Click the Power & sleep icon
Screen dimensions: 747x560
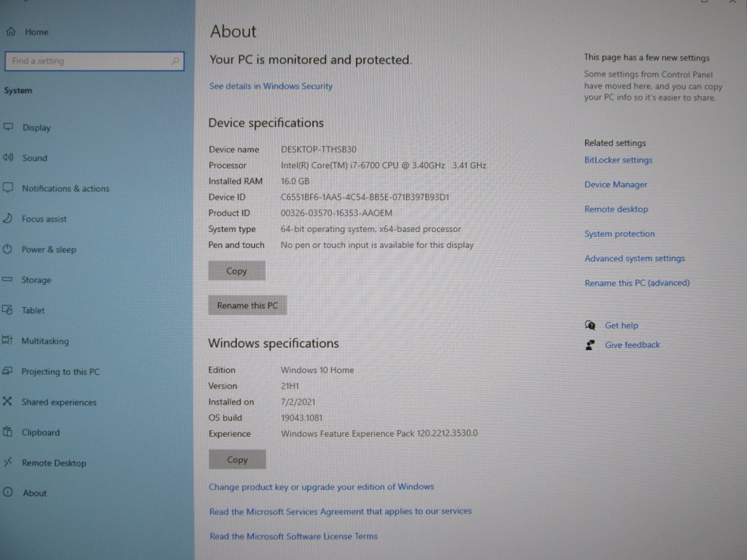(x=7, y=249)
